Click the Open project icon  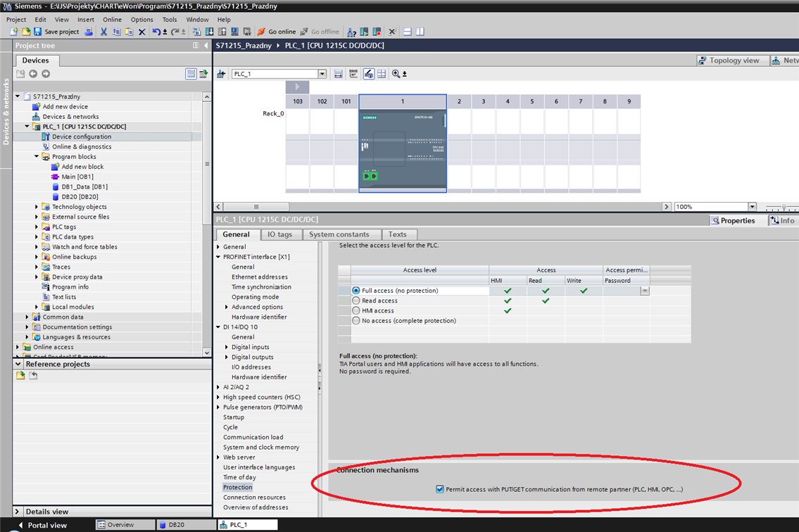click(26, 32)
